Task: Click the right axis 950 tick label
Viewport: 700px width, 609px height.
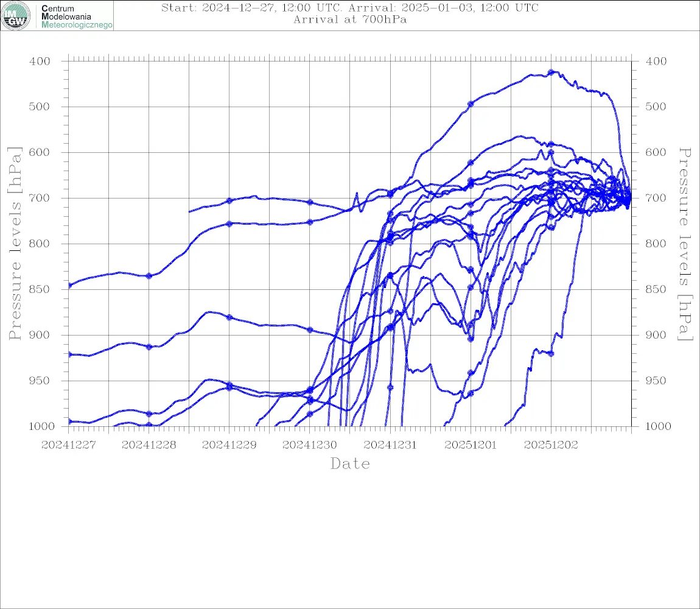Action: (656, 381)
